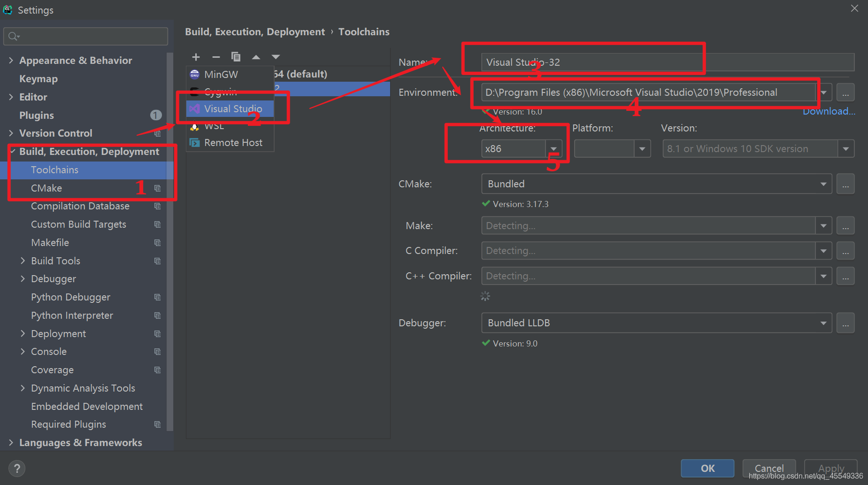868x485 pixels.
Task: Open the C++ Compiler dropdown arrow
Action: pyautogui.click(x=823, y=276)
